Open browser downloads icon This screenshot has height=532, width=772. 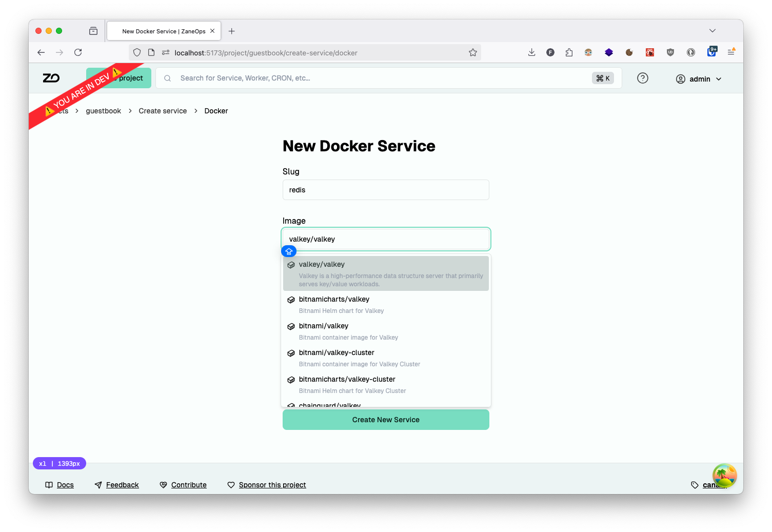point(532,52)
